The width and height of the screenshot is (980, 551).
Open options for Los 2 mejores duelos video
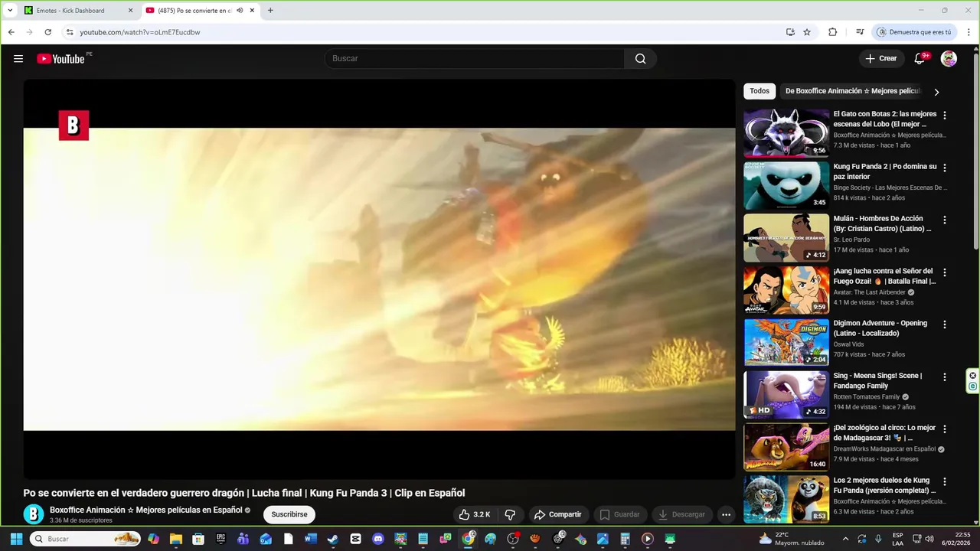point(945,482)
